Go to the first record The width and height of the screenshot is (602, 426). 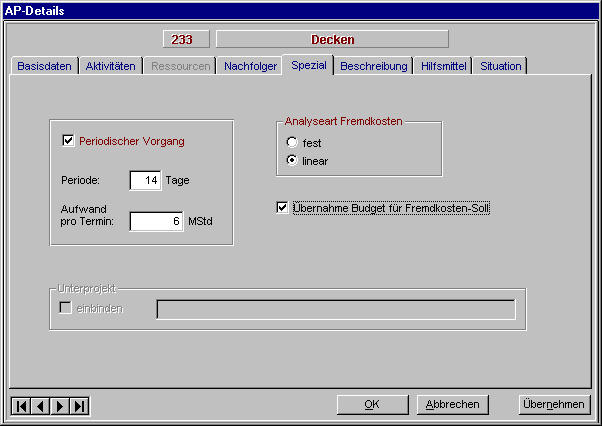[x=21, y=405]
